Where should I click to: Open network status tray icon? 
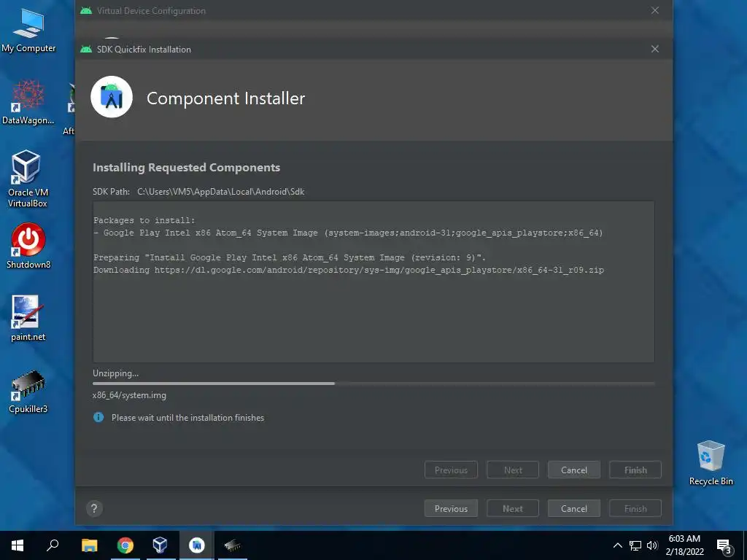click(x=635, y=545)
